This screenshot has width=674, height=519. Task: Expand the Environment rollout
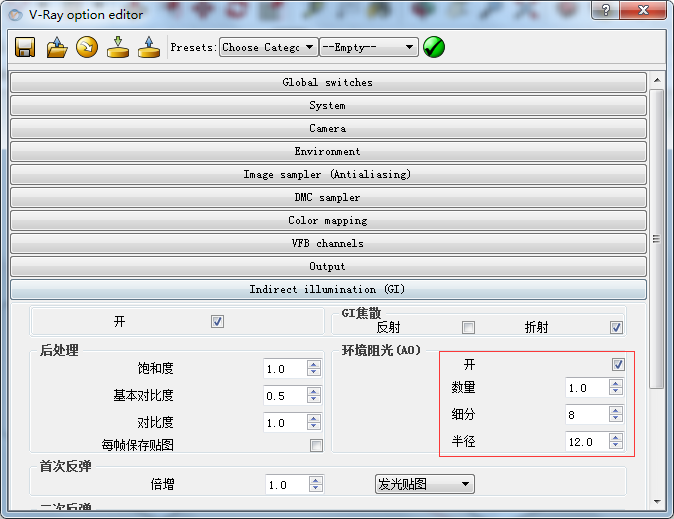pos(328,151)
